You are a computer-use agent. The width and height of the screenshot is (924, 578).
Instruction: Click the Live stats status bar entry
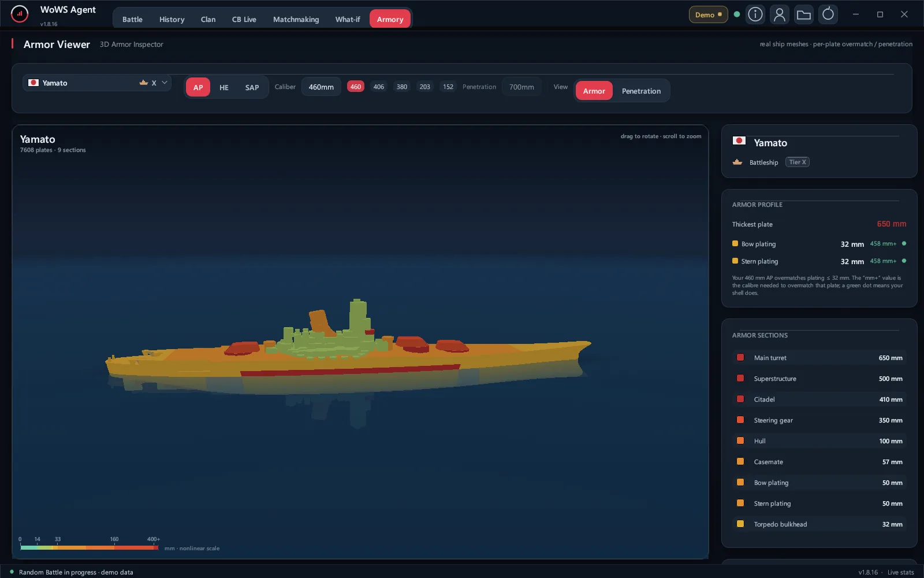pyautogui.click(x=900, y=572)
